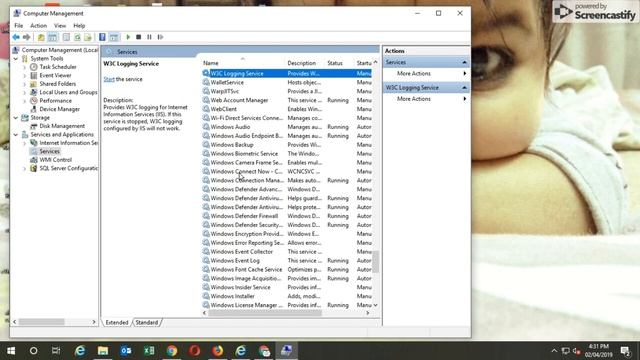Open Task View on the taskbar
Viewport: 640px width, 360px height.
[56, 351]
